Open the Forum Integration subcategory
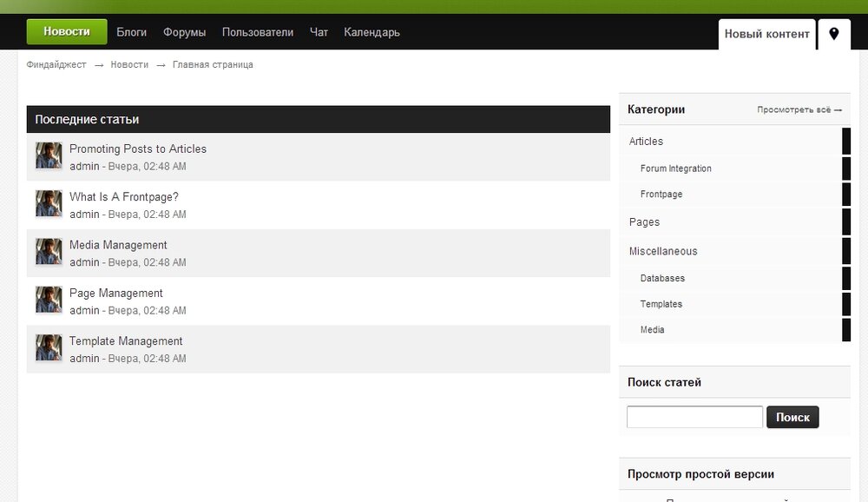 click(x=675, y=168)
